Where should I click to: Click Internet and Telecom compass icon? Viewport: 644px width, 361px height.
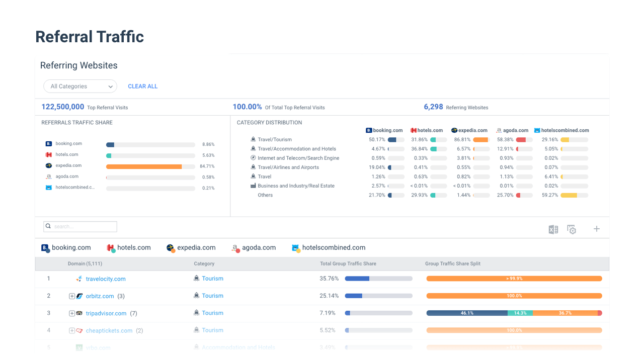[x=253, y=158]
